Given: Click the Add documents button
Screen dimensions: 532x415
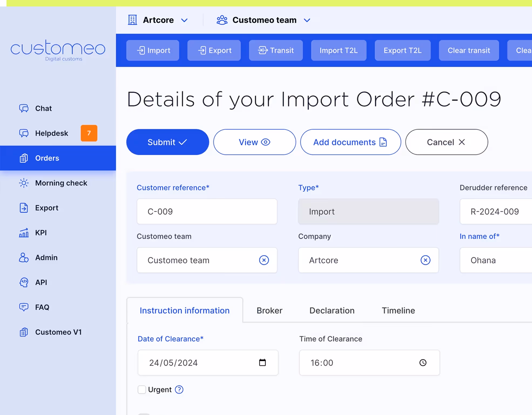Looking at the screenshot, I should 350,142.
